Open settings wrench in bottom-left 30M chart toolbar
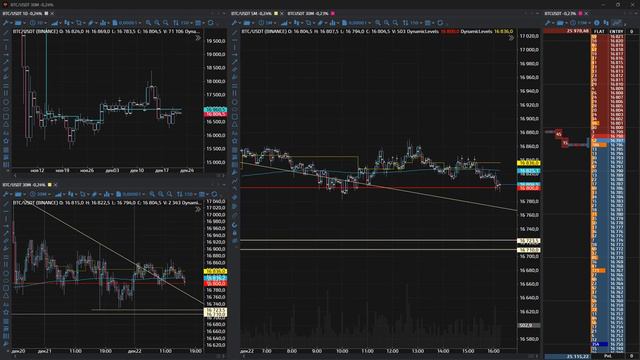 click(6, 194)
